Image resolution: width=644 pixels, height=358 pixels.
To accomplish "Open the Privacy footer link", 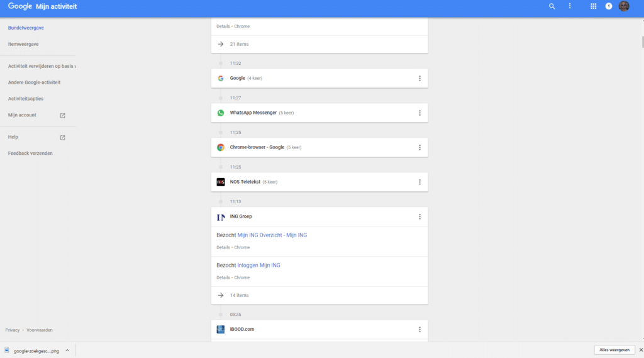I will tap(13, 330).
